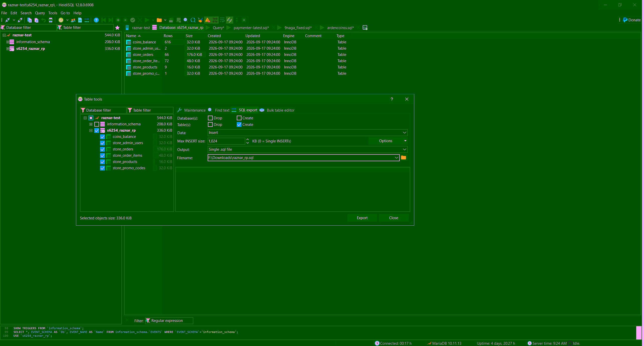Click the reformat SQL toolbar icon
This screenshot has width=644, height=346.
(229, 20)
